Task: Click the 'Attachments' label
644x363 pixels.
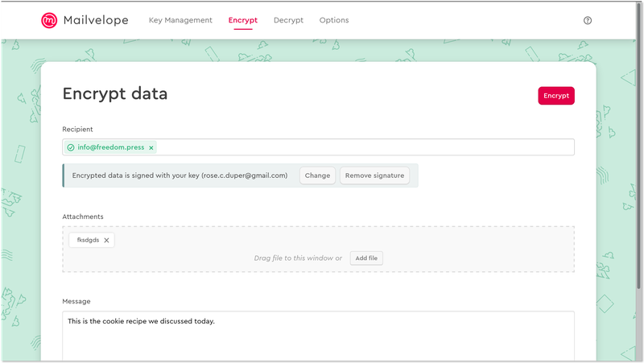Action: (83, 217)
